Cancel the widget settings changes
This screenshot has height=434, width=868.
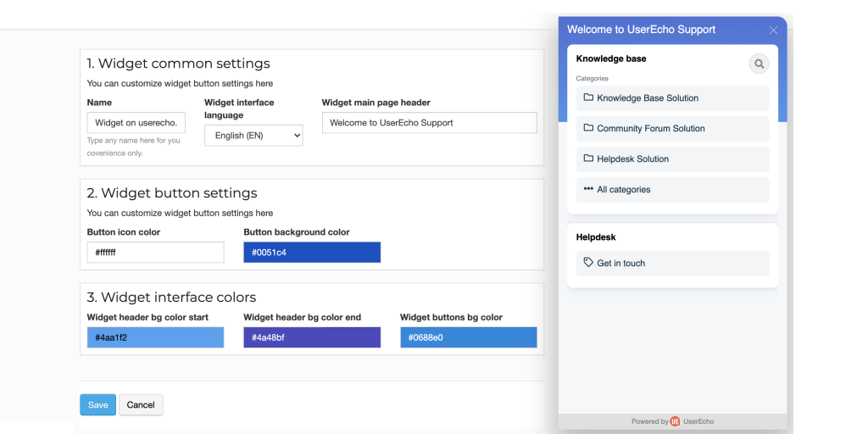141,404
